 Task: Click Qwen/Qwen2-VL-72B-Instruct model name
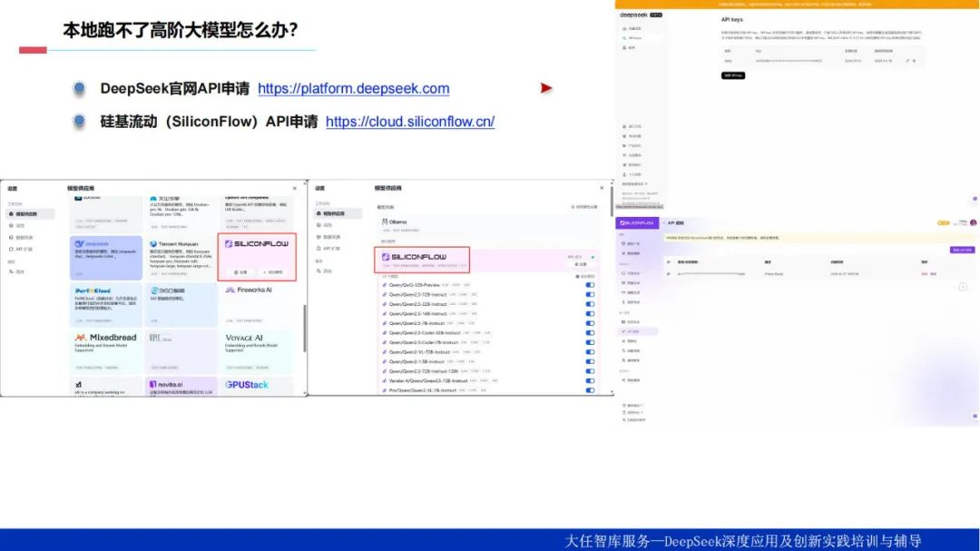(x=419, y=352)
